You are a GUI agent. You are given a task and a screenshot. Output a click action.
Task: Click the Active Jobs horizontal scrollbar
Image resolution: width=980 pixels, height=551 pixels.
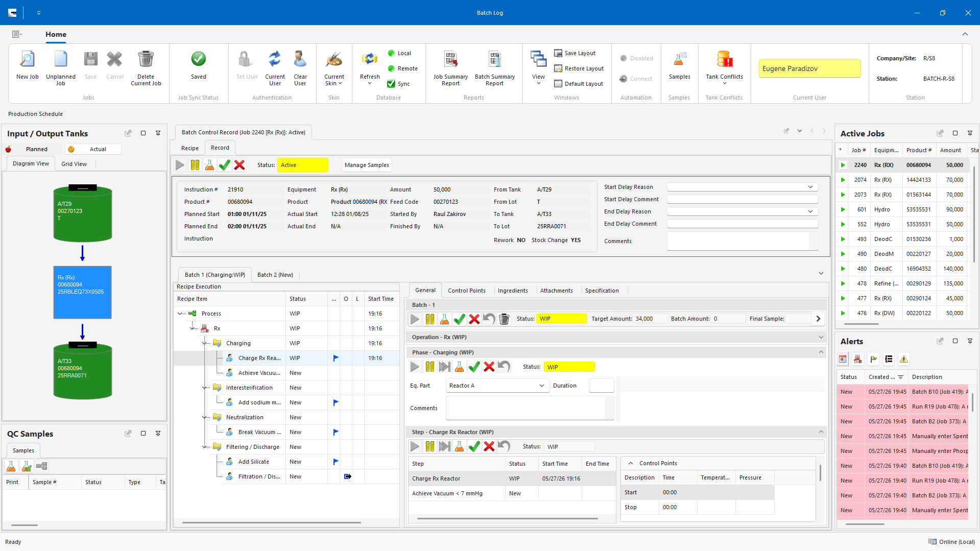861,324
